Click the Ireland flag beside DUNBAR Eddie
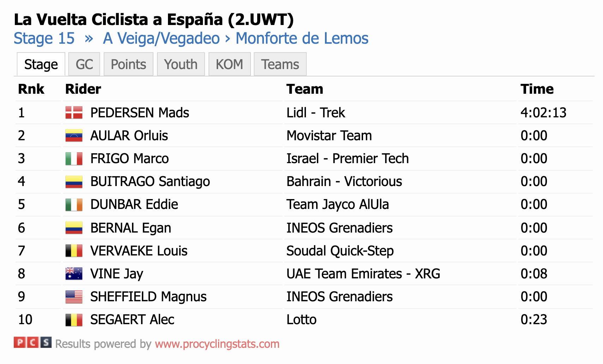This screenshot has width=603, height=364. tap(74, 204)
